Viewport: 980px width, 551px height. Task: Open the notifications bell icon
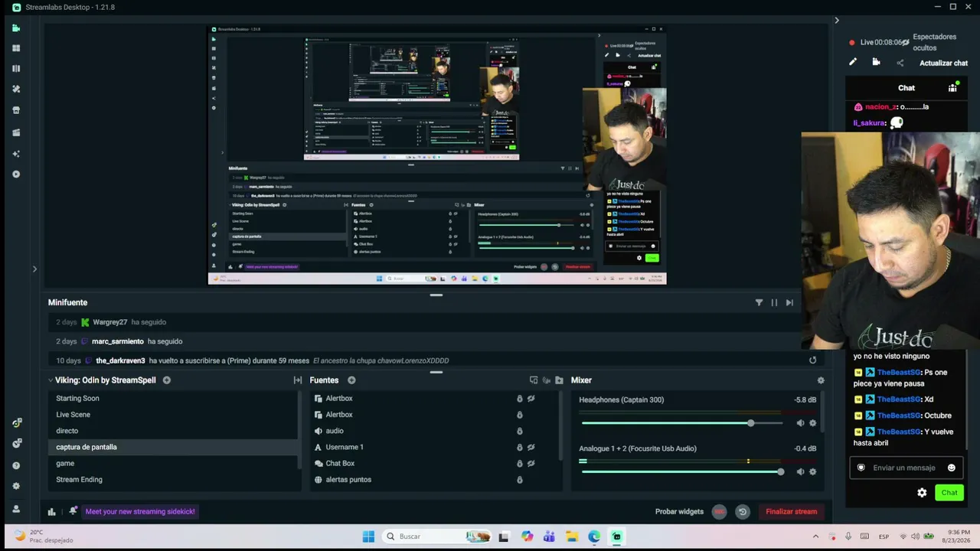click(73, 511)
